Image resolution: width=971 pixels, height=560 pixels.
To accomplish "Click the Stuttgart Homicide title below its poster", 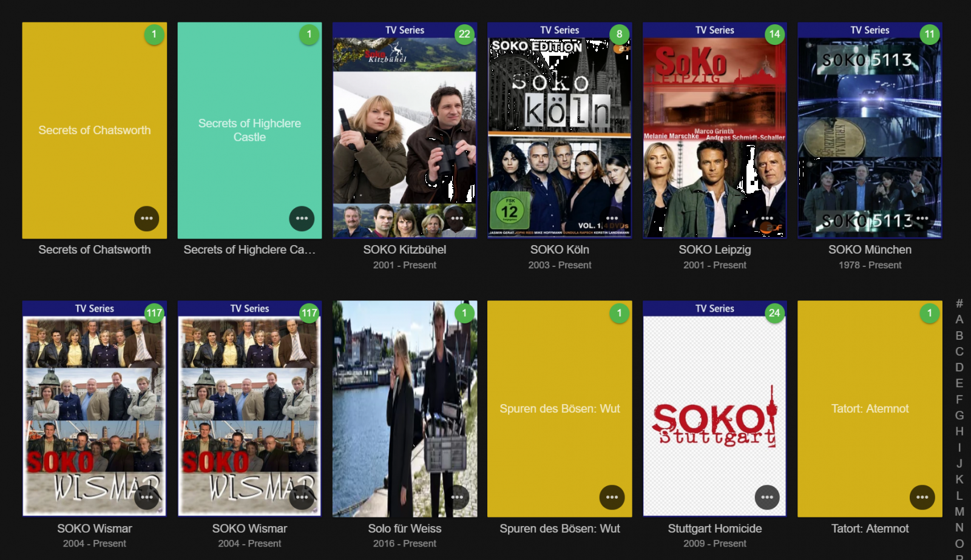I will (715, 528).
